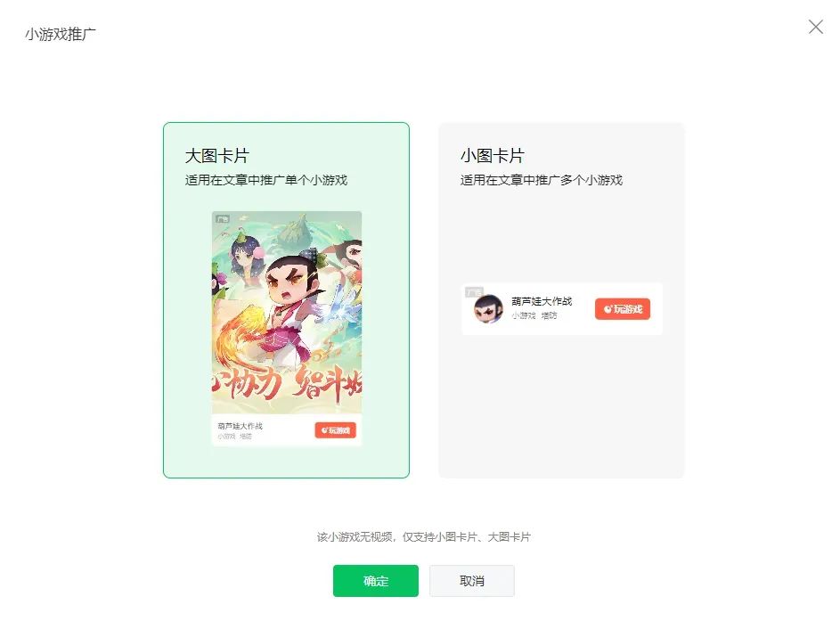840x621 pixels.
Task: Click the 取消 cancel button
Action: tap(472, 581)
